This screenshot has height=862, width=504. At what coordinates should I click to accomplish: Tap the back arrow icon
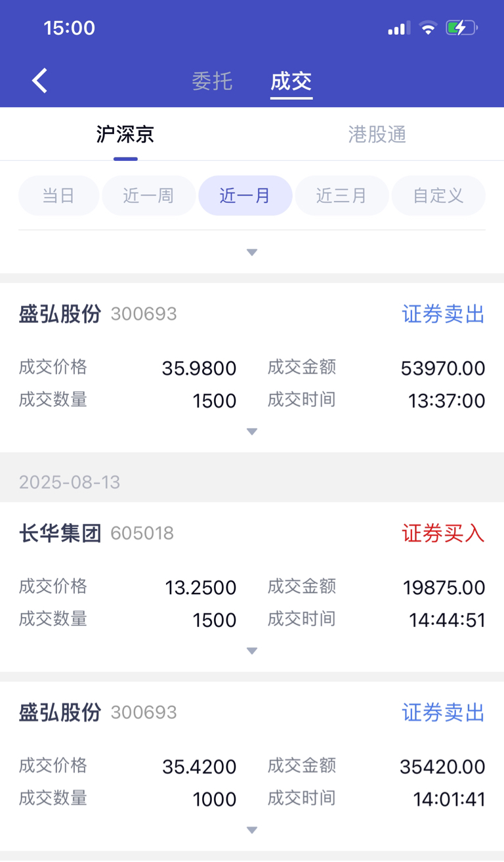tap(40, 81)
